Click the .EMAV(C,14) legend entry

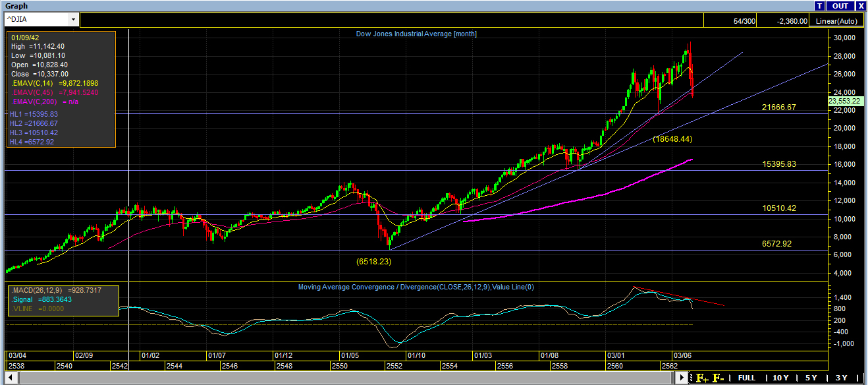54,84
